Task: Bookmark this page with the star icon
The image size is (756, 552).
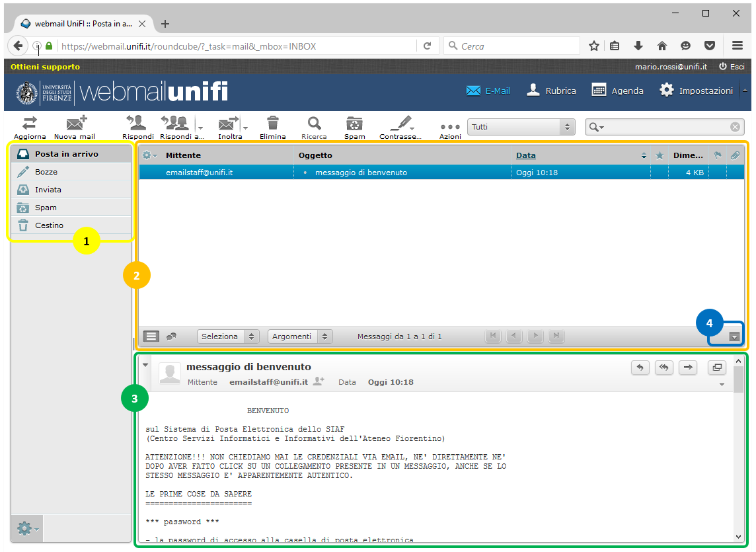Action: click(594, 46)
